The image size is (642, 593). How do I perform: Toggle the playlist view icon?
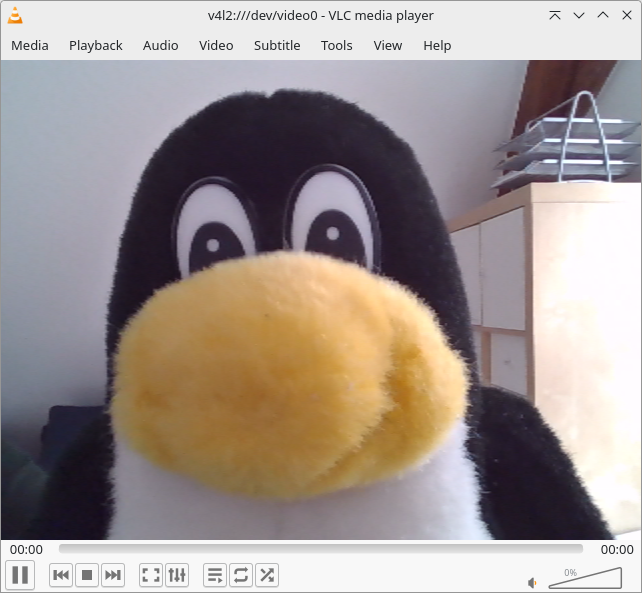tap(215, 575)
